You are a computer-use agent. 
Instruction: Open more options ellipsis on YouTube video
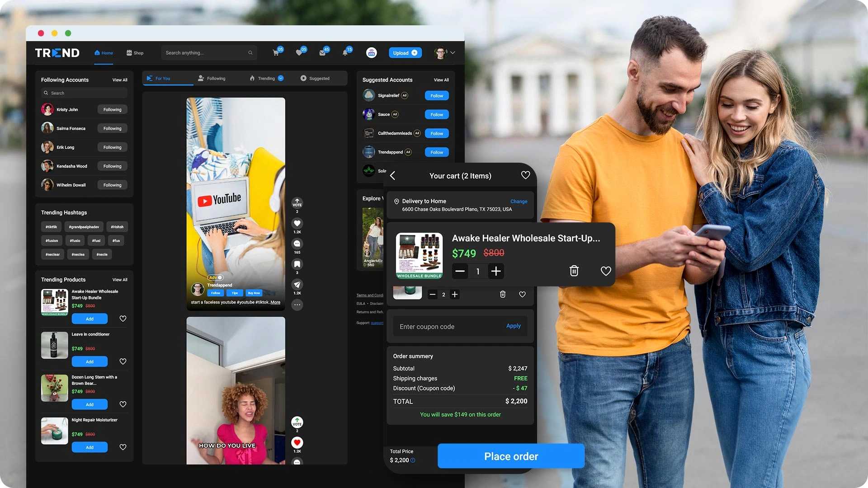click(297, 305)
